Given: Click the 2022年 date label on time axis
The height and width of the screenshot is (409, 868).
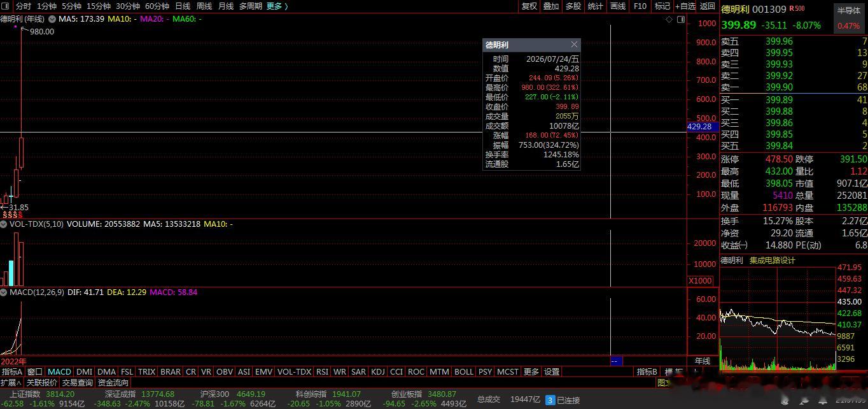Looking at the screenshot, I should (x=13, y=361).
